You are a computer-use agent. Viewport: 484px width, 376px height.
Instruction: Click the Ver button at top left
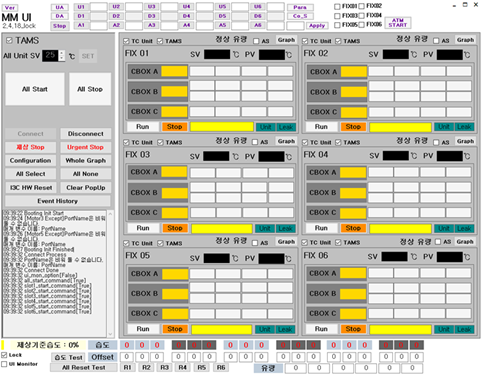pyautogui.click(x=10, y=8)
